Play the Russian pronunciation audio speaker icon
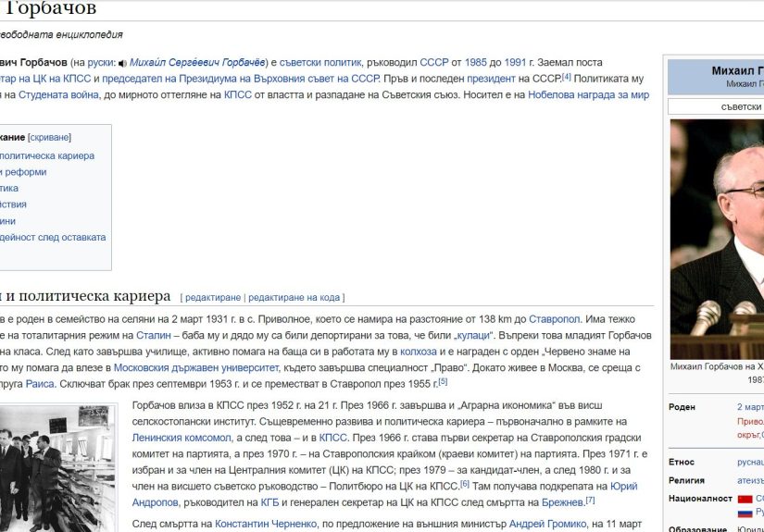Image resolution: width=764 pixels, height=532 pixels. point(122,63)
